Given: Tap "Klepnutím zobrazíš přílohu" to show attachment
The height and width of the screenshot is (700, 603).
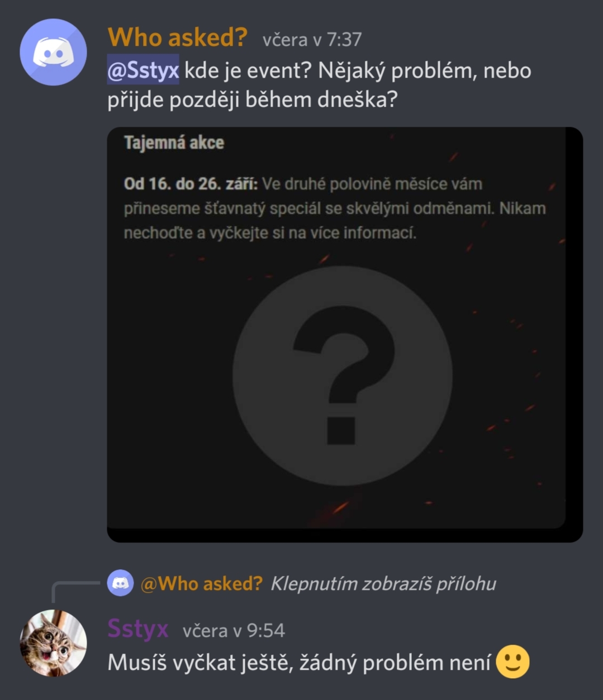Looking at the screenshot, I should click(383, 583).
